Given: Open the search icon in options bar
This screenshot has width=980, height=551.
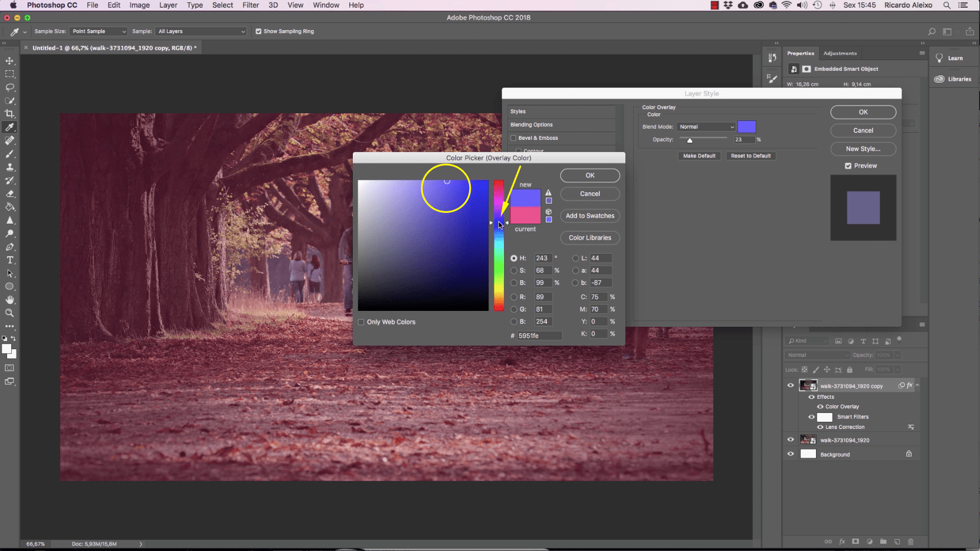Looking at the screenshot, I should (932, 31).
